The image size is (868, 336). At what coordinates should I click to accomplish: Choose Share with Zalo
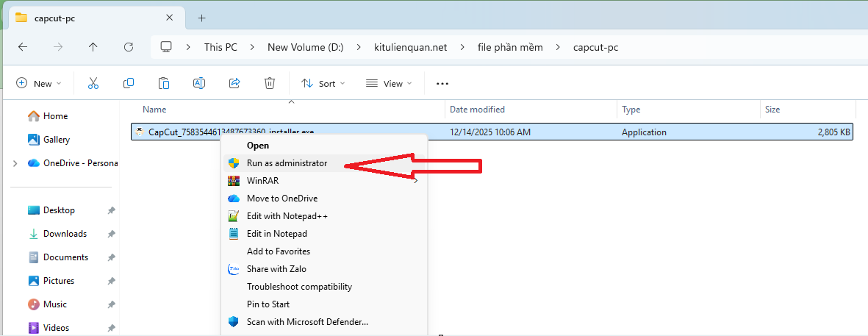tap(323, 269)
